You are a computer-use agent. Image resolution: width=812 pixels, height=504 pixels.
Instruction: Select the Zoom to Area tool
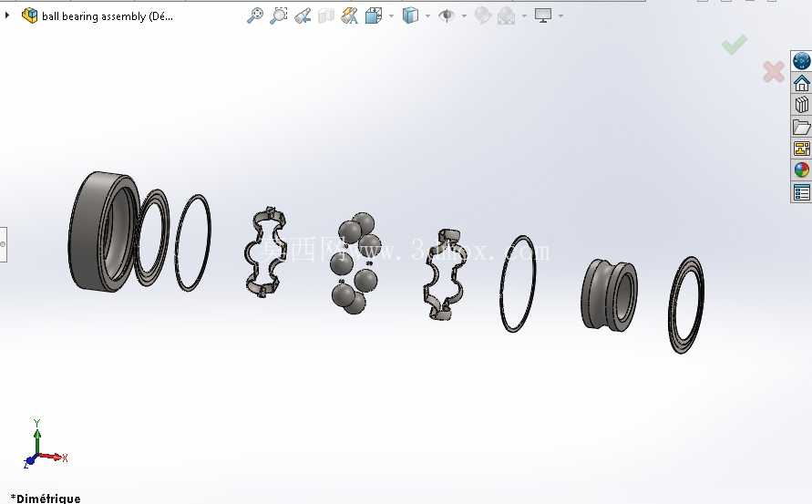[x=278, y=15]
